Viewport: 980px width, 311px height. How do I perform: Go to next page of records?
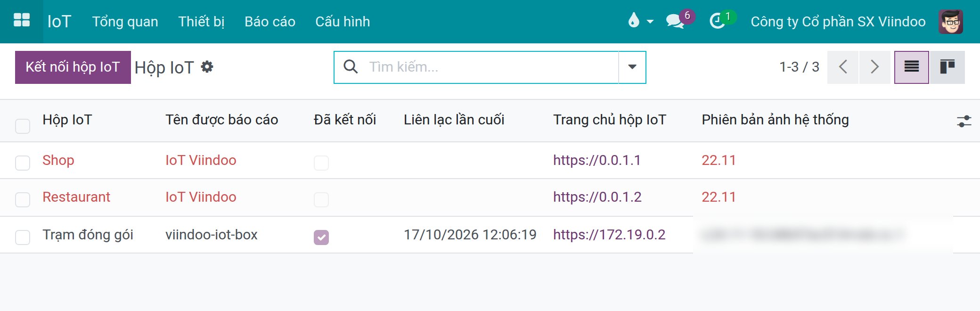(x=875, y=67)
